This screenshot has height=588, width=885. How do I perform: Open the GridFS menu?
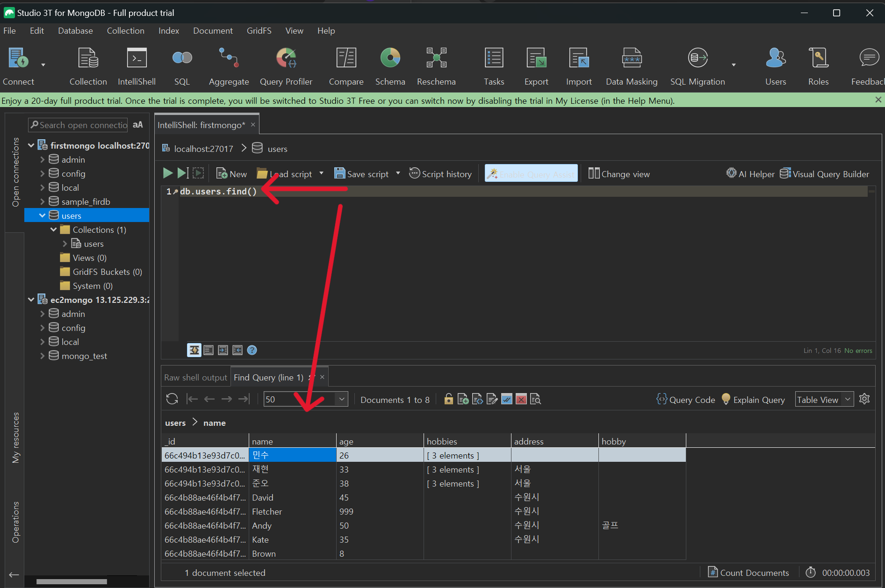(x=259, y=31)
